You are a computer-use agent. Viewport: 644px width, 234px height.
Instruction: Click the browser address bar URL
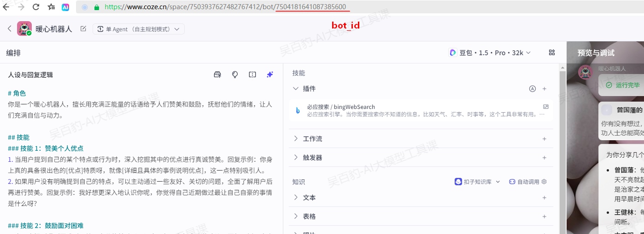coord(225,7)
